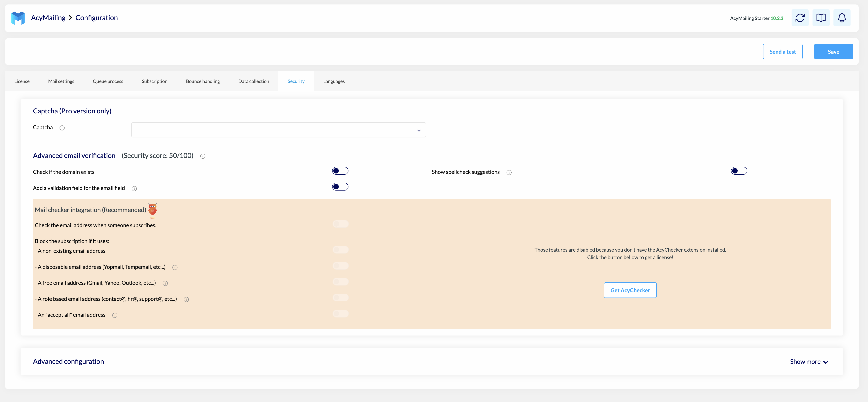Click Configuration breadcrumb link

coord(96,18)
